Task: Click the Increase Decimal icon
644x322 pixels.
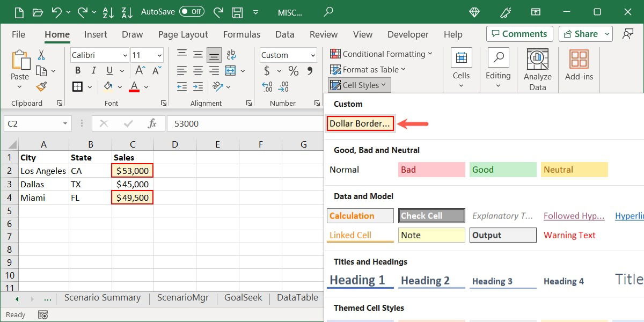Action: 266,86
